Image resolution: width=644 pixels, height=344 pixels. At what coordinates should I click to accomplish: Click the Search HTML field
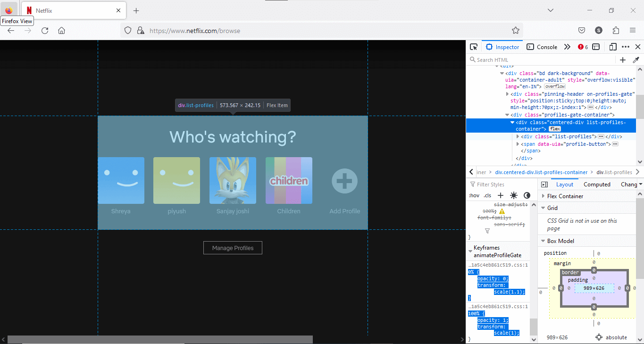click(543, 60)
